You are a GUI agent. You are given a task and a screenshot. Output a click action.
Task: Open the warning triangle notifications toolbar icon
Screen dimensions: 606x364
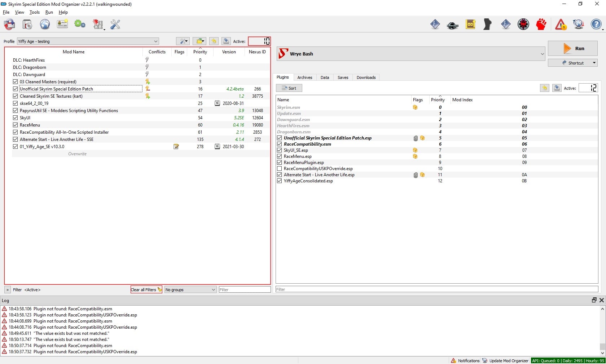tap(561, 25)
